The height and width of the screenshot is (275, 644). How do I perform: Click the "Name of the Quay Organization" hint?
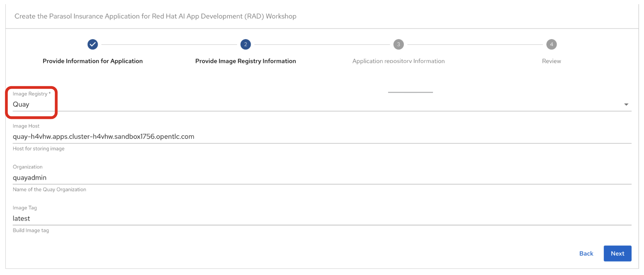tap(49, 189)
